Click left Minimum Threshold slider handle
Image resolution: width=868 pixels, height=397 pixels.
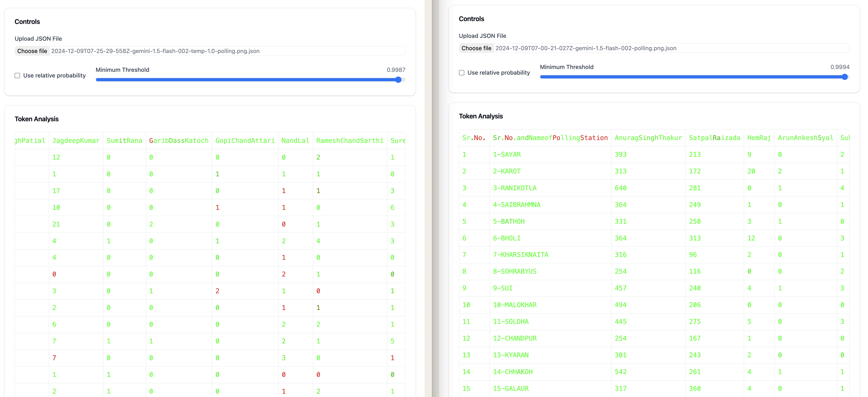pos(398,80)
